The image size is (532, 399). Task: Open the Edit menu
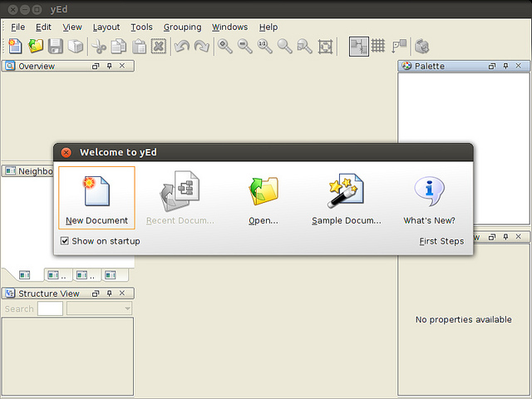click(43, 27)
